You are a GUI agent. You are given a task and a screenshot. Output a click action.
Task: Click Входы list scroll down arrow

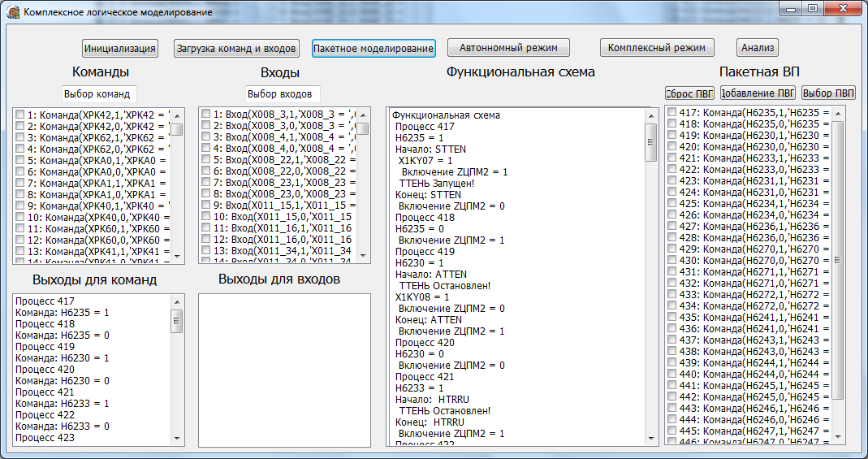point(363,256)
